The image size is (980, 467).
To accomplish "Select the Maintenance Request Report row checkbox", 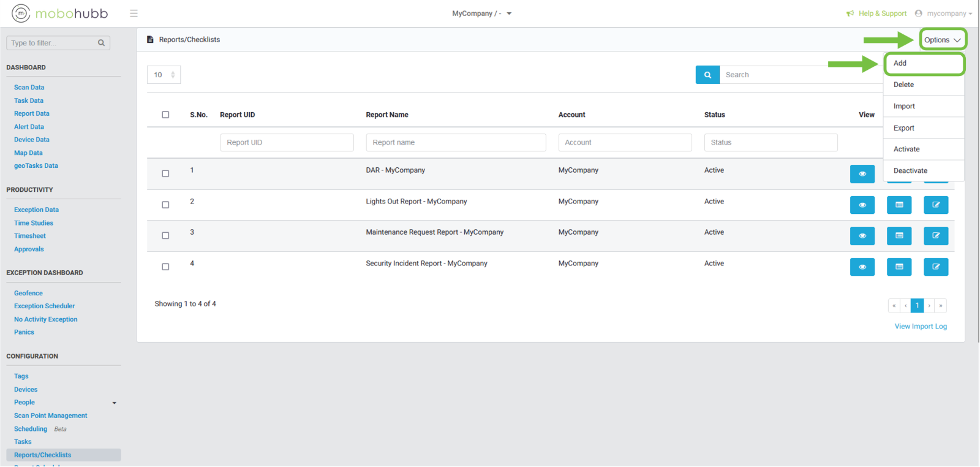I will pos(165,236).
